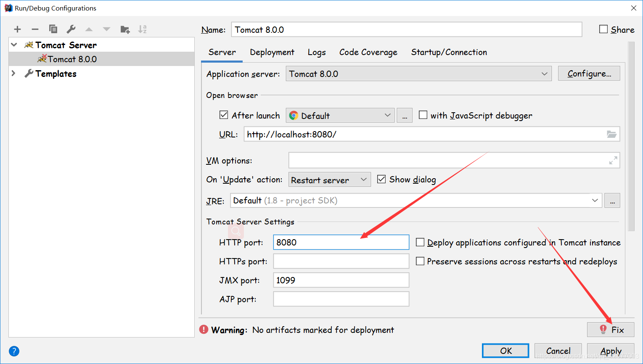Click the IntelliJ icon in the title bar
This screenshot has height=364, width=643.
[x=8, y=8]
